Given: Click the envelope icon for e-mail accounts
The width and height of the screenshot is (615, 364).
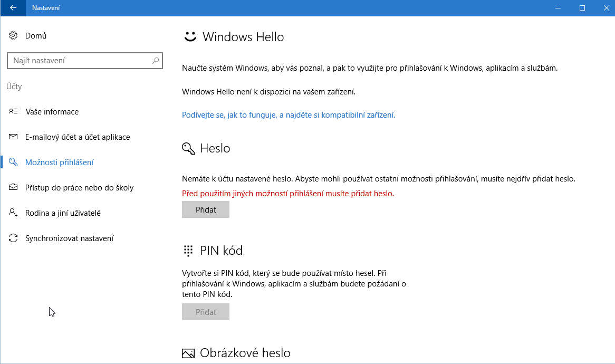Looking at the screenshot, I should (x=13, y=137).
